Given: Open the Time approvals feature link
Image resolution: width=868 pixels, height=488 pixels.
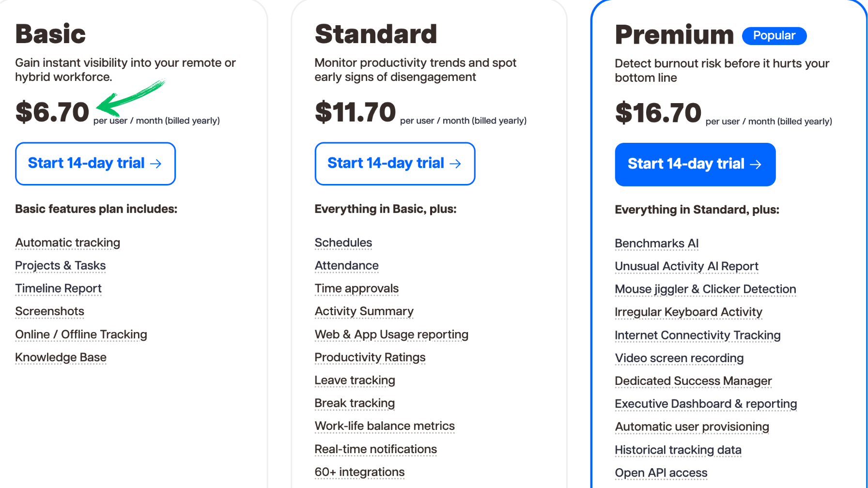Looking at the screenshot, I should [x=356, y=289].
